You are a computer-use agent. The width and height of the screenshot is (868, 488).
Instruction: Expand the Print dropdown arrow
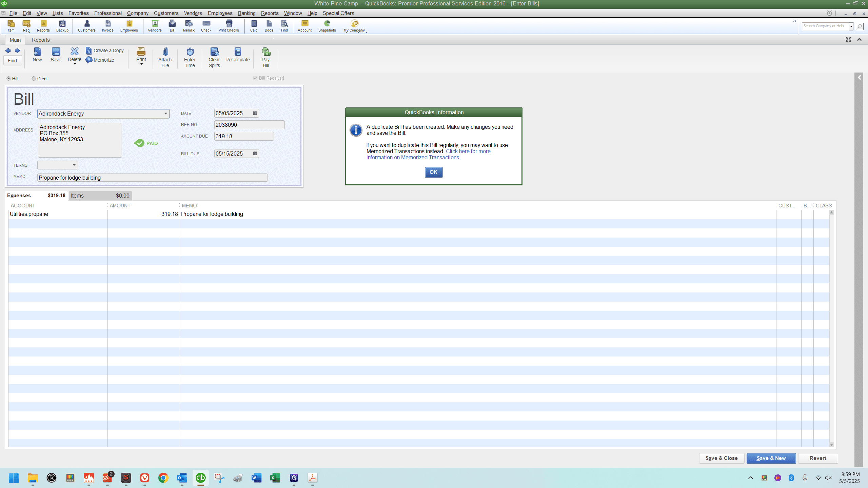pos(141,64)
